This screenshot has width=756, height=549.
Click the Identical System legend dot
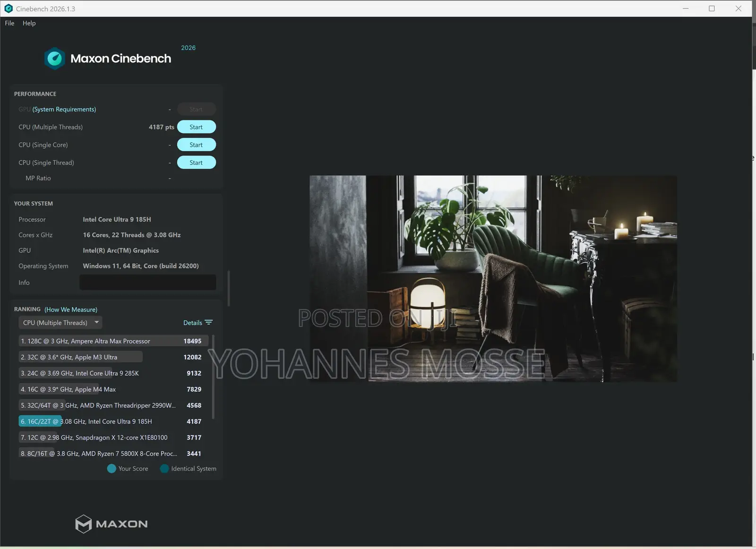[x=164, y=469]
